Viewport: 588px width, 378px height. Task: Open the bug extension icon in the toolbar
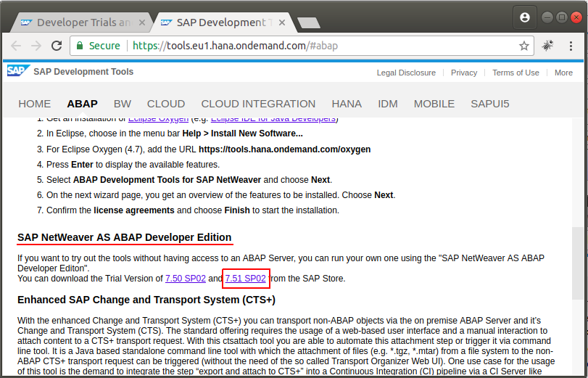547,46
